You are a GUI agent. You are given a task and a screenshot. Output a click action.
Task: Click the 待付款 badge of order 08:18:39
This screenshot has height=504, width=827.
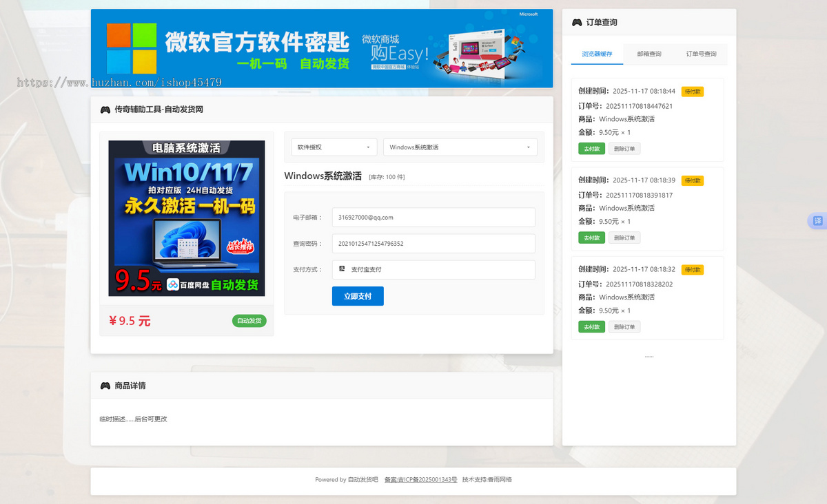693,180
